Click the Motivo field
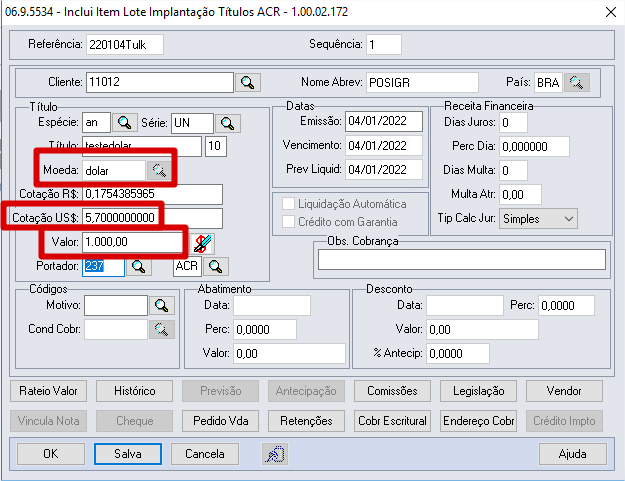This screenshot has height=481, width=625. pos(116,306)
